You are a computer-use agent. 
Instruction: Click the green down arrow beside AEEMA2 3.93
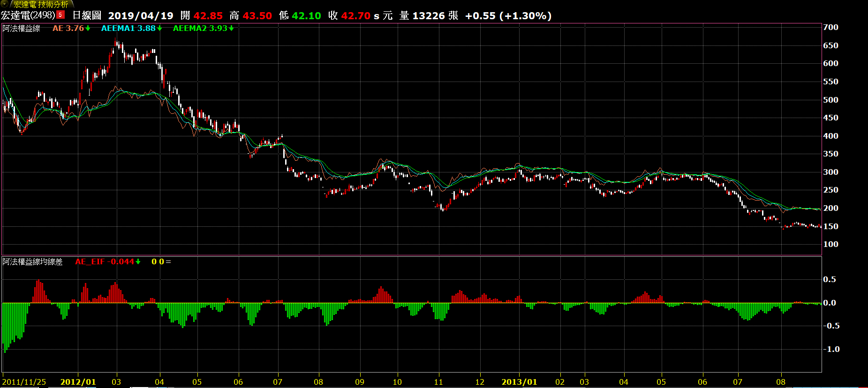coord(231,29)
